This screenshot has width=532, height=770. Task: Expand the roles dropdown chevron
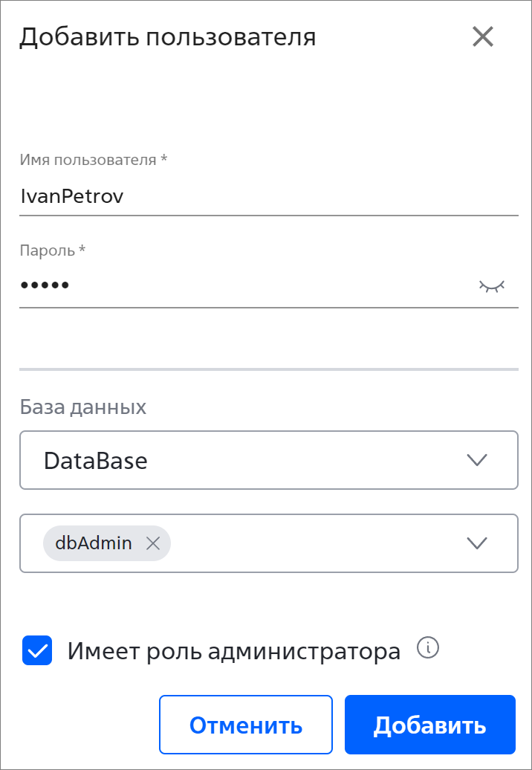click(476, 543)
